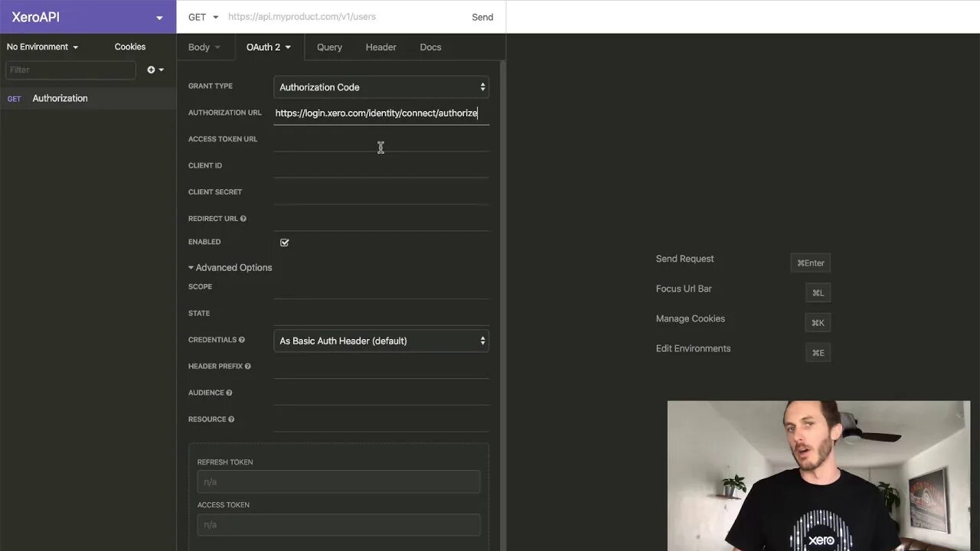980x551 pixels.
Task: Click the Manage Cookies ⌘K badge
Action: coord(818,323)
